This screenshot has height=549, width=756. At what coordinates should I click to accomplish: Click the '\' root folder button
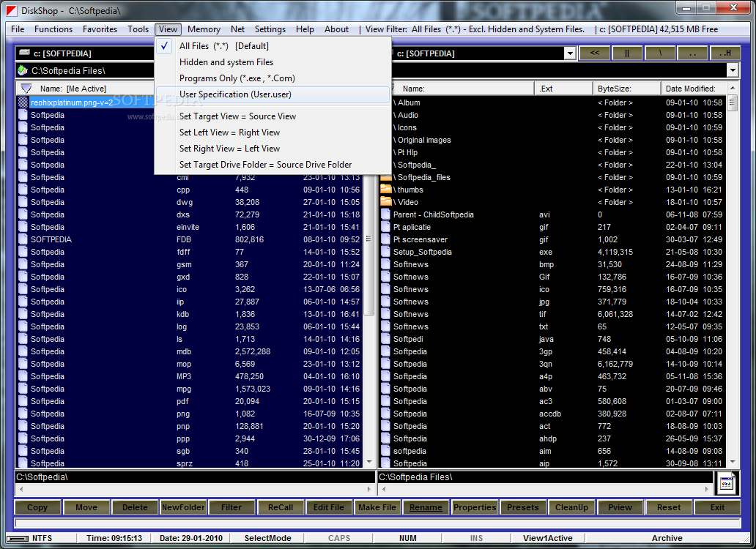pyautogui.click(x=660, y=53)
